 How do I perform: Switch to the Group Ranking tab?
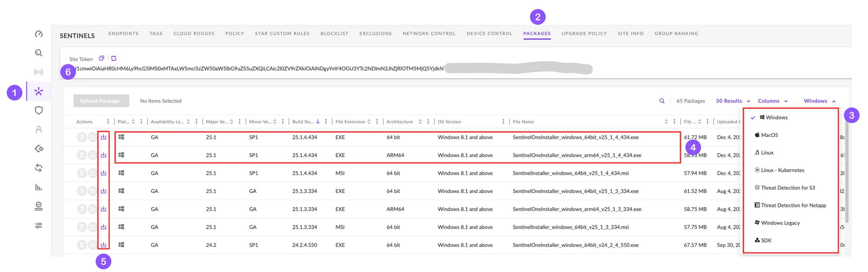coord(676,33)
